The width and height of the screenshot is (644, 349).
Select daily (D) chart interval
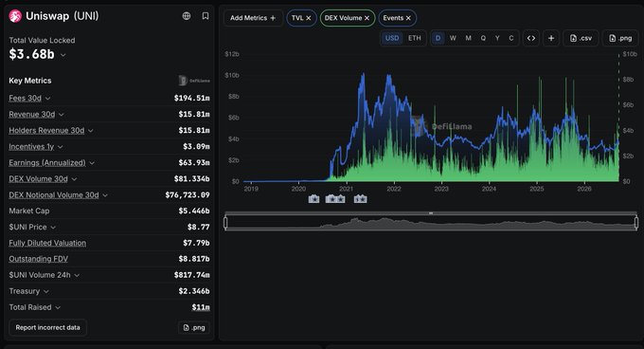click(x=438, y=38)
